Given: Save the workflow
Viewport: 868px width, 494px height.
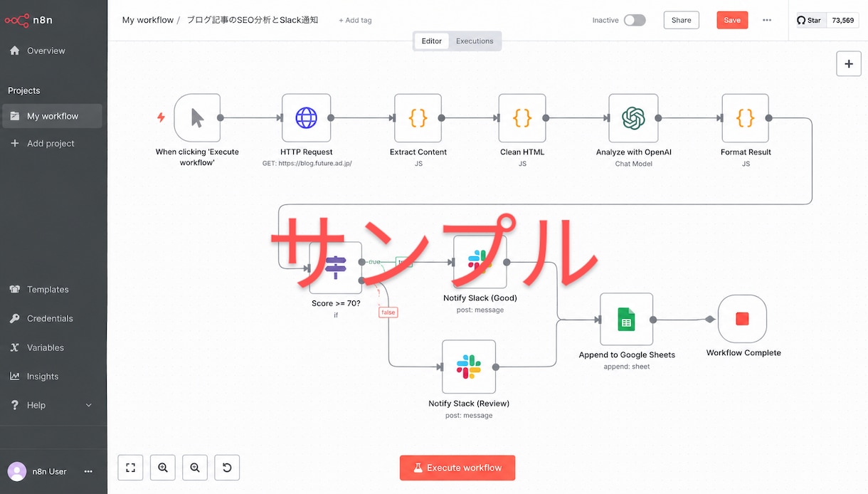Looking at the screenshot, I should [x=732, y=20].
